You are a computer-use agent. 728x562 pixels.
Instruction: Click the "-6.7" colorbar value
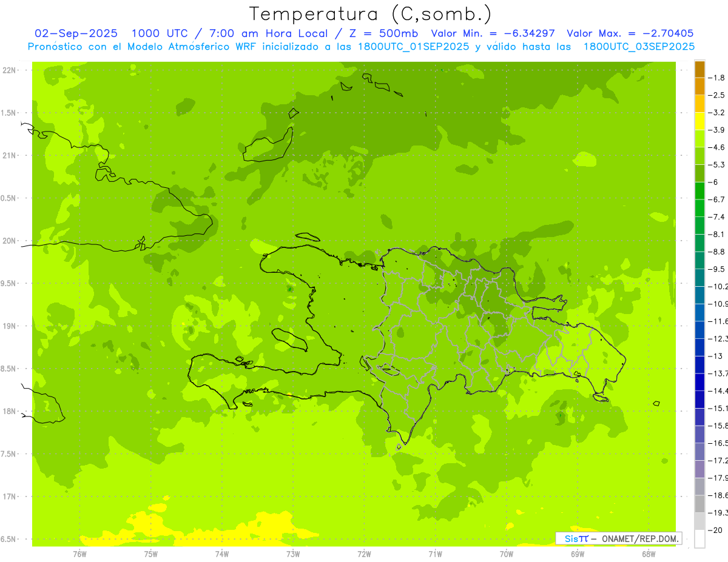click(x=717, y=199)
